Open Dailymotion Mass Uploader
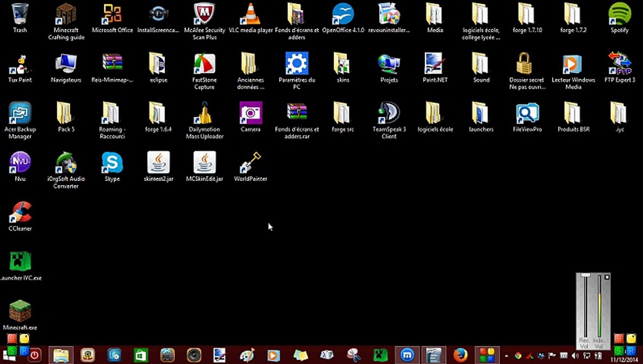This screenshot has height=364, width=643. tap(205, 121)
